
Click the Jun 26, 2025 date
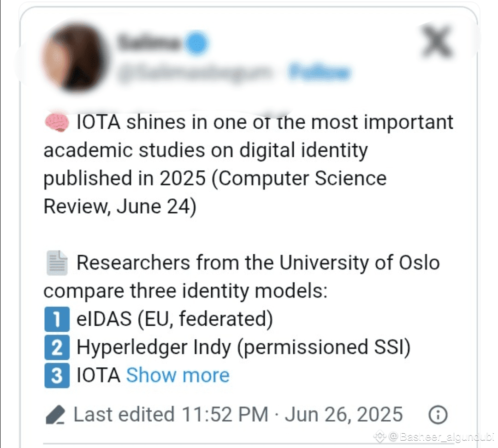(x=344, y=415)
